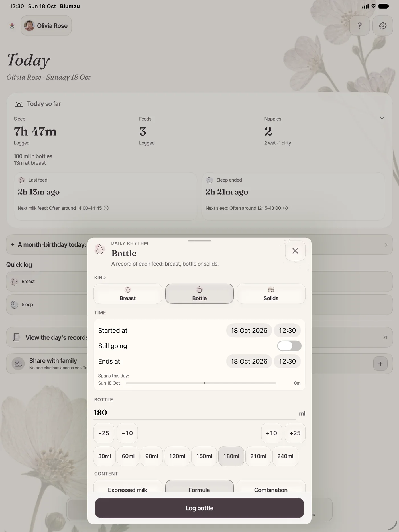Select Solids as feed kind
Screen dimensions: 399x532
click(x=271, y=294)
